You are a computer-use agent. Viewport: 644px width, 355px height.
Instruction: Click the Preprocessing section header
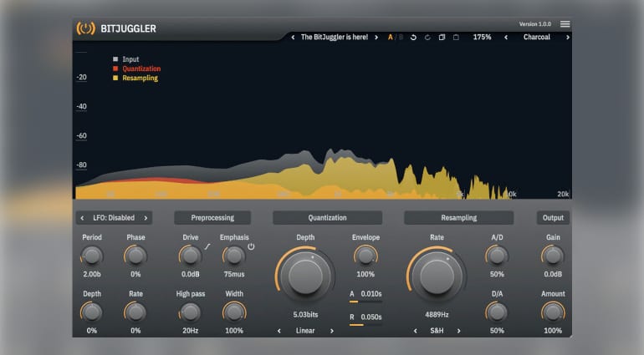click(212, 218)
